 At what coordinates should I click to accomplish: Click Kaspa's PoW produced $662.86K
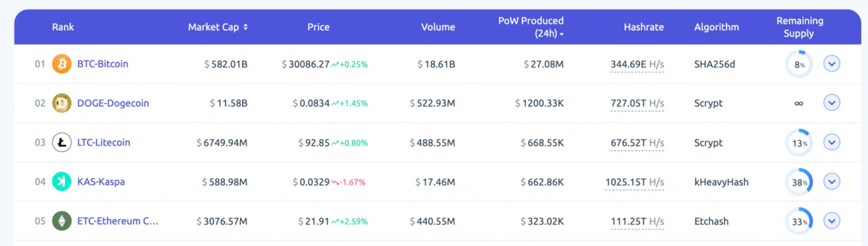coord(542,182)
